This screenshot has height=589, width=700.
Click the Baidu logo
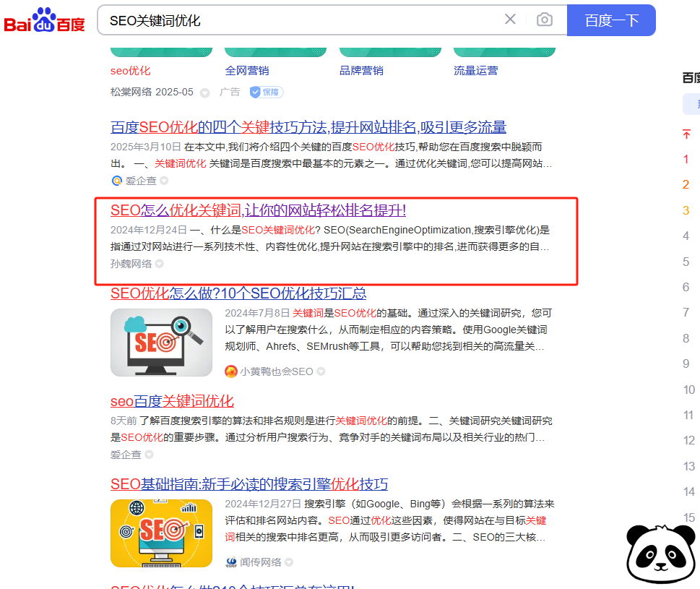44,20
